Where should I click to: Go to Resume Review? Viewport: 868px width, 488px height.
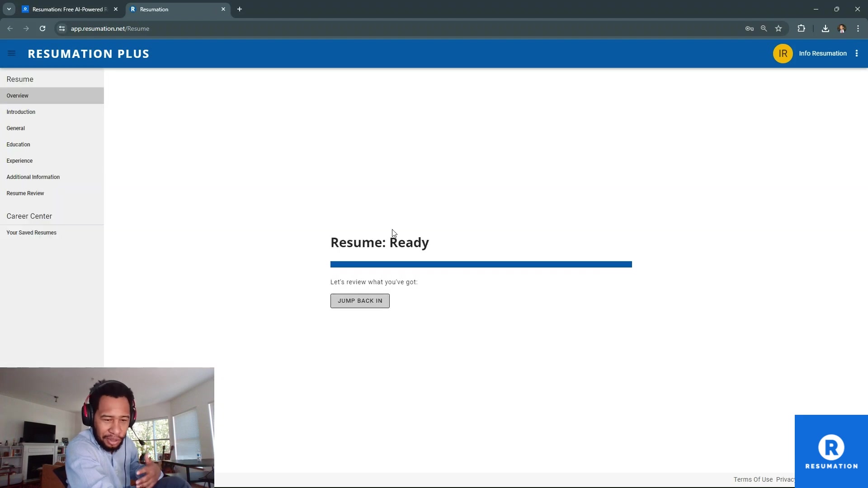tap(52, 193)
